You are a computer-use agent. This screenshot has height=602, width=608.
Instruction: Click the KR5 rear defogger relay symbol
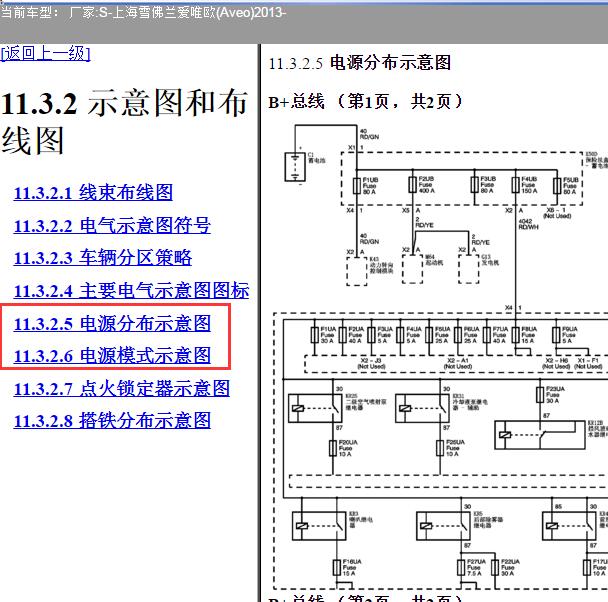[x=444, y=526]
